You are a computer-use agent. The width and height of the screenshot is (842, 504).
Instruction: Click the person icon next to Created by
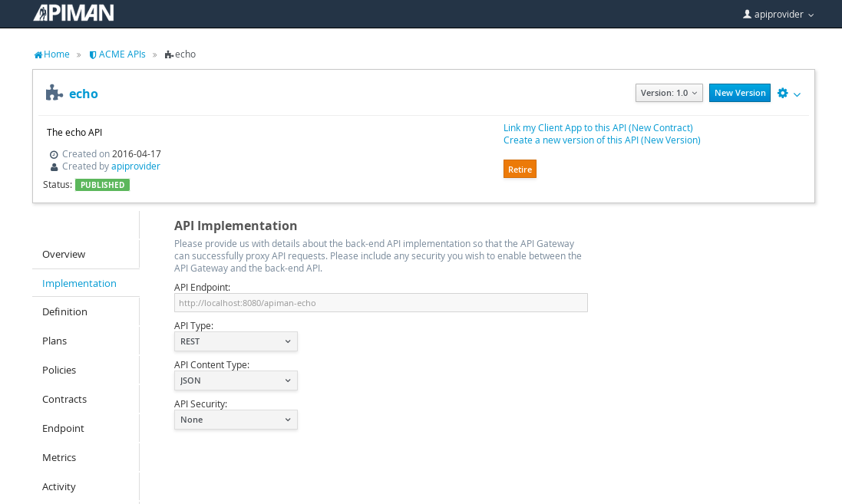click(x=54, y=167)
